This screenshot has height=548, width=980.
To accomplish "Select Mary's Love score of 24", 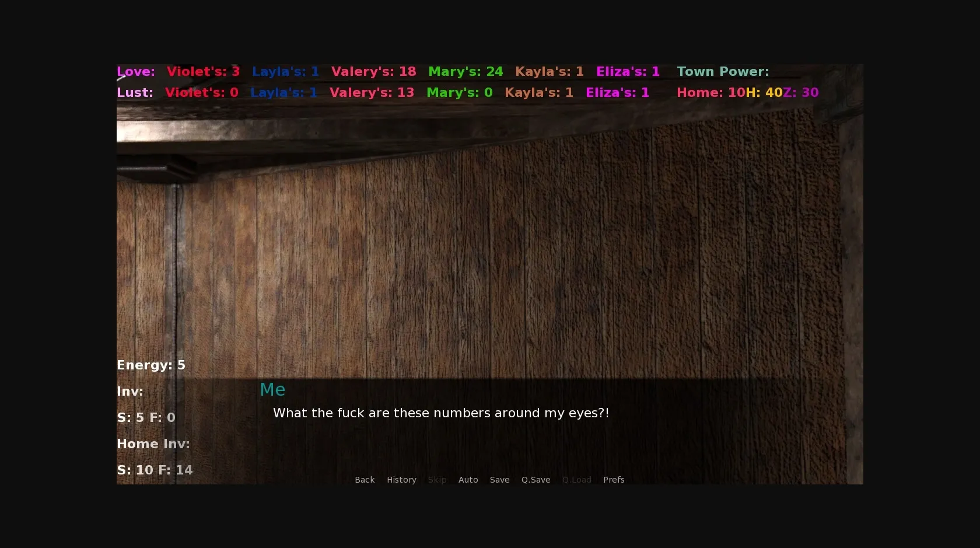I will (465, 72).
